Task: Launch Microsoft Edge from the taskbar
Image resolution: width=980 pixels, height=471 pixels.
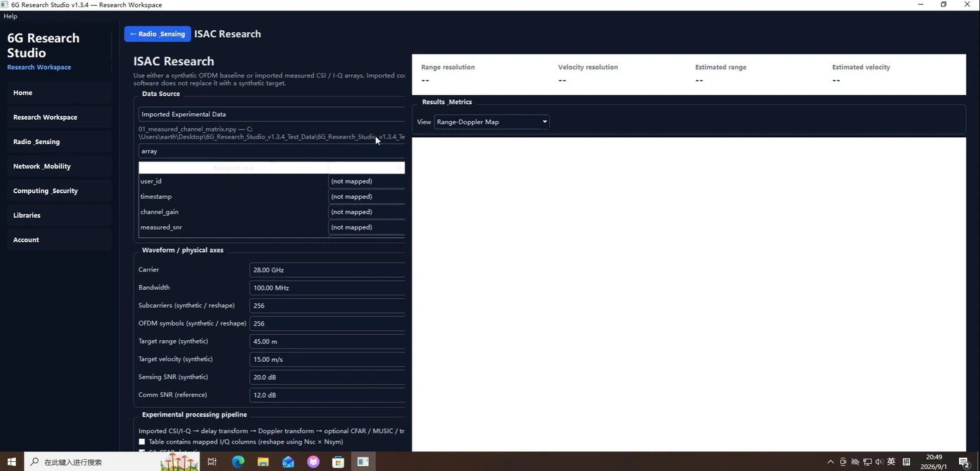Action: [238, 462]
